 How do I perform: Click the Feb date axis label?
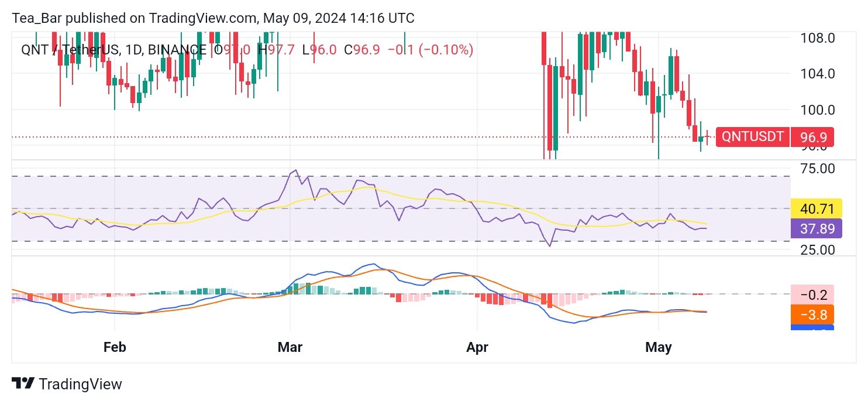[x=115, y=347]
